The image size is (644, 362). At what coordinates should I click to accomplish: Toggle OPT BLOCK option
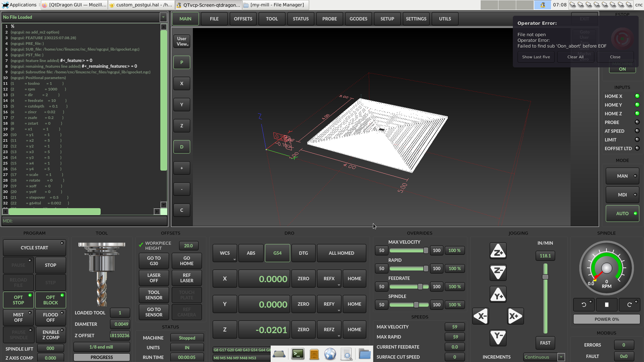coord(51,300)
